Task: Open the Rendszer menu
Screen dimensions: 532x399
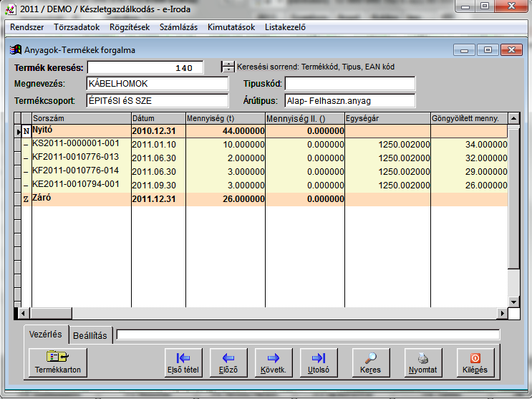Action: tap(27, 27)
